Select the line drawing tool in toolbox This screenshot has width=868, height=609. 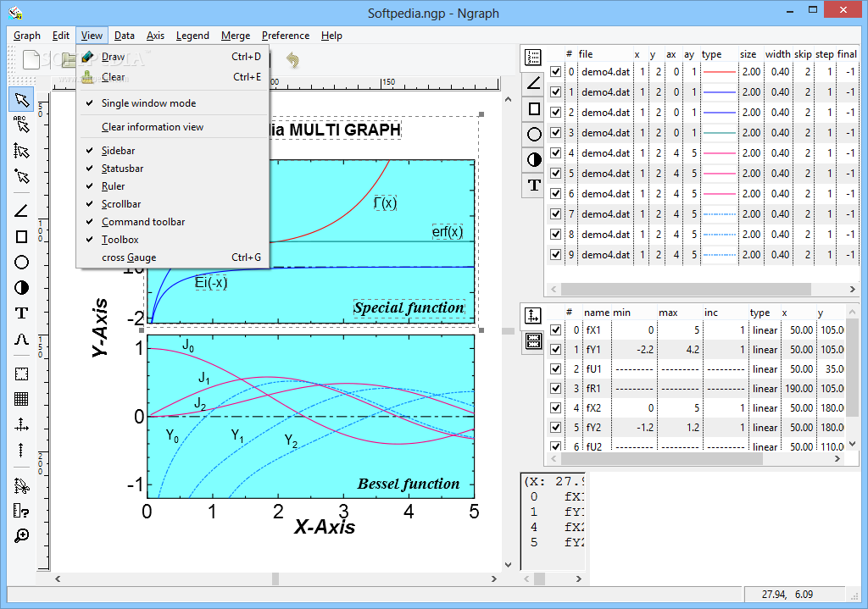(21, 211)
